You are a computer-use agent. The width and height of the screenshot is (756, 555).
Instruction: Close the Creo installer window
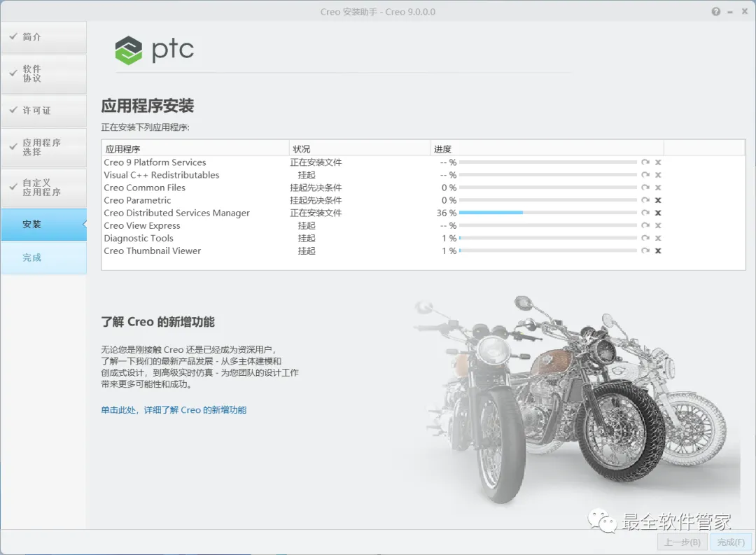coord(744,12)
